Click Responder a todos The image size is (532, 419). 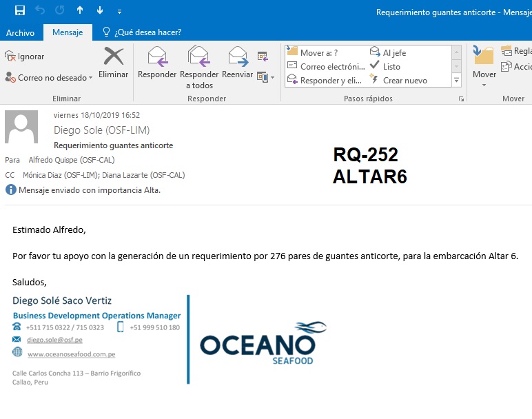[198, 67]
